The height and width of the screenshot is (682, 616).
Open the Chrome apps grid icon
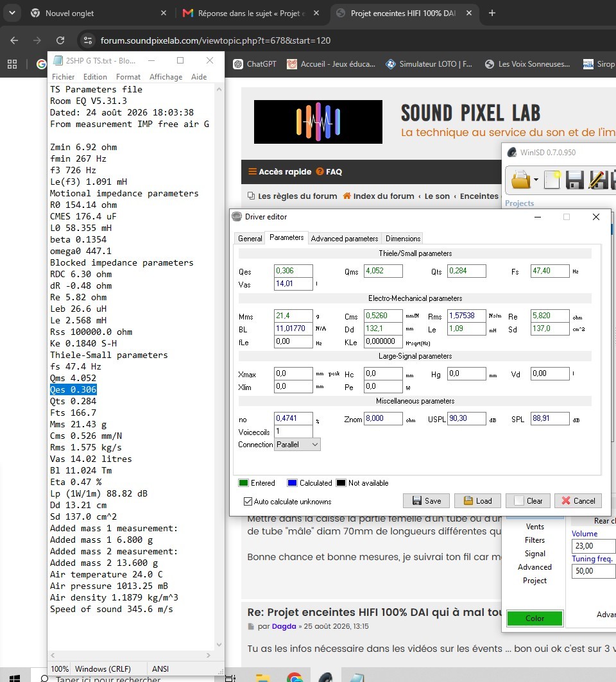(12, 64)
